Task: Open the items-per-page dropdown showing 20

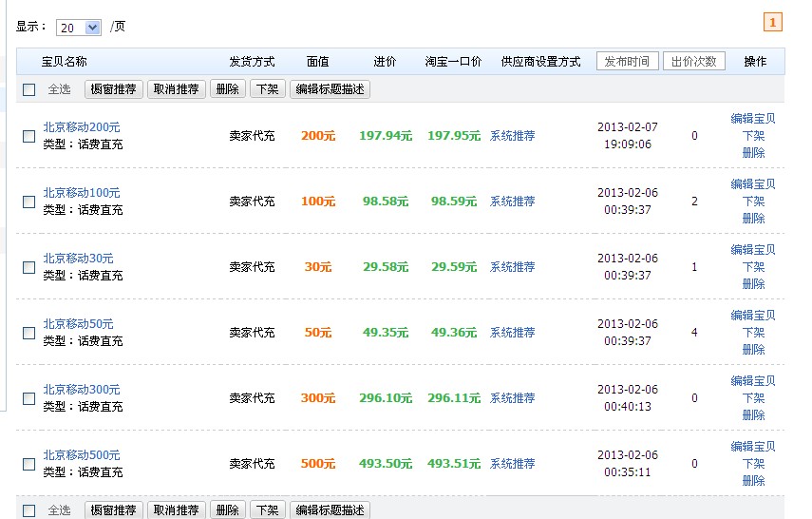Action: pos(78,28)
